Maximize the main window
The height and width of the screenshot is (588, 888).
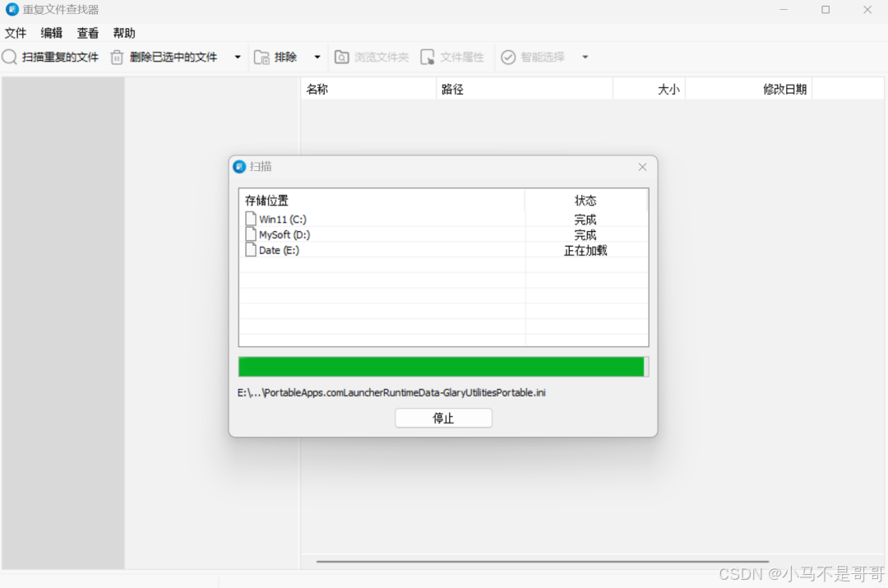tap(826, 10)
